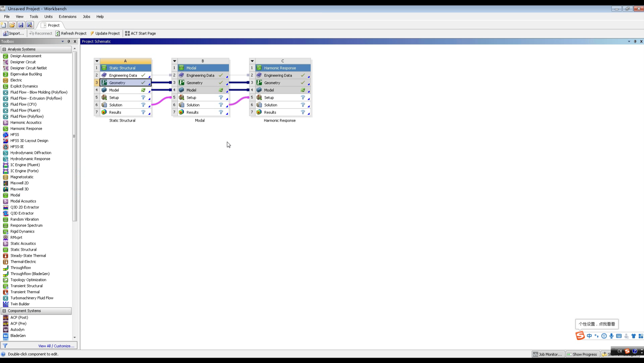
Task: Click the Save project disk icon
Action: click(x=21, y=25)
